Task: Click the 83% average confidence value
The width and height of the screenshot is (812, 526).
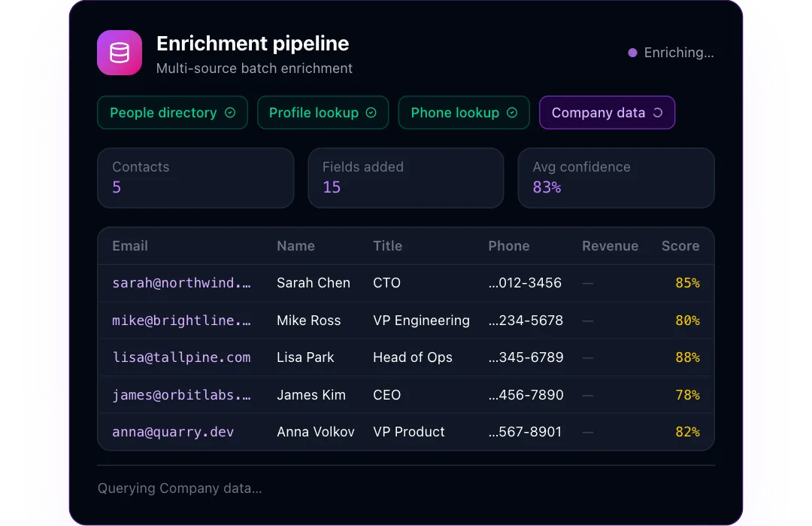Action: 547,187
